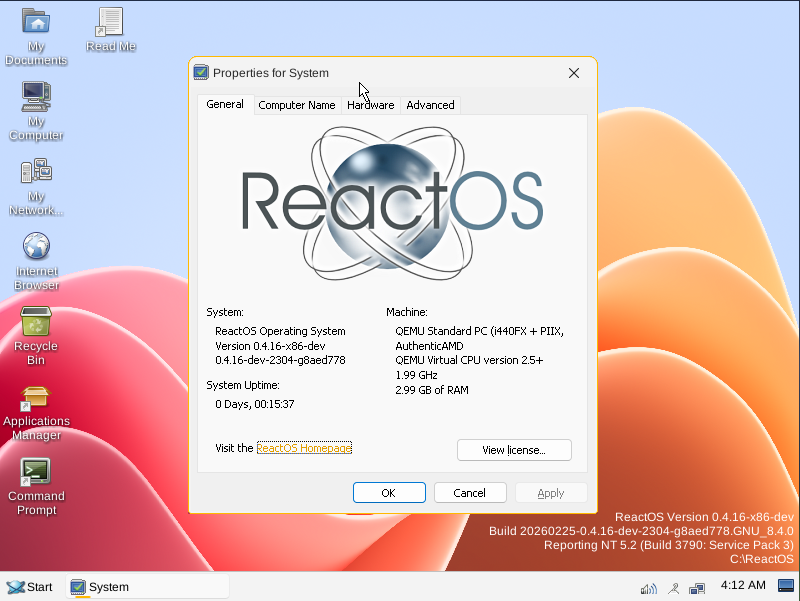Viewport: 800px width, 601px height.
Task: Click the View license button
Action: point(514,450)
